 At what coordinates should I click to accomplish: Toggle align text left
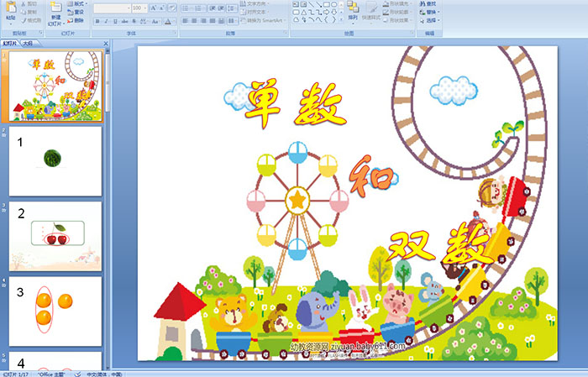[x=185, y=21]
